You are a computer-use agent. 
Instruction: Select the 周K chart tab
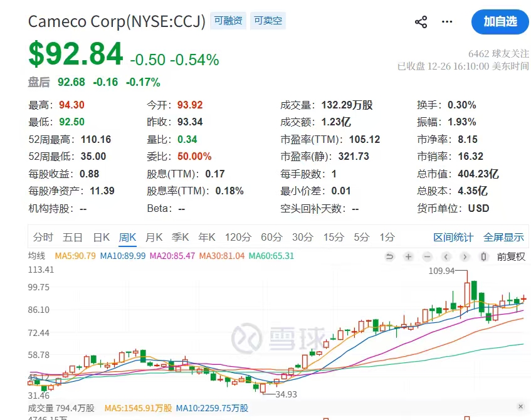click(x=127, y=237)
